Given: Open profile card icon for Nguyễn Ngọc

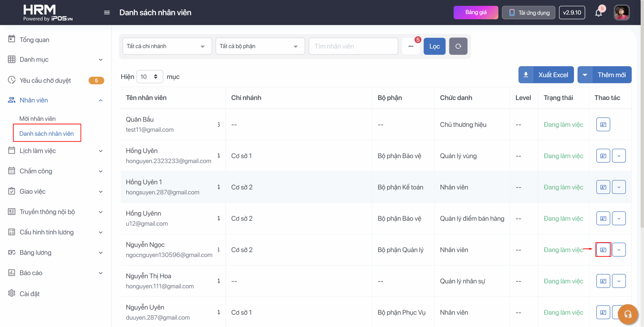Looking at the screenshot, I should point(603,250).
